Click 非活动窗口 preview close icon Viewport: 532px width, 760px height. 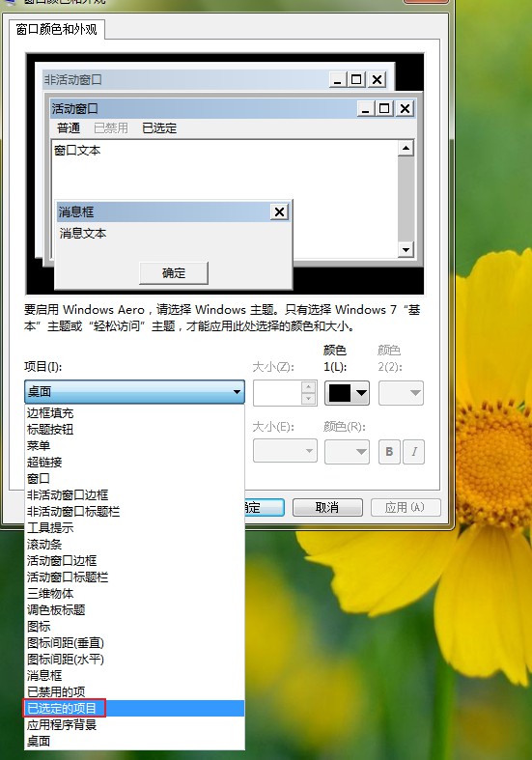pyautogui.click(x=377, y=79)
